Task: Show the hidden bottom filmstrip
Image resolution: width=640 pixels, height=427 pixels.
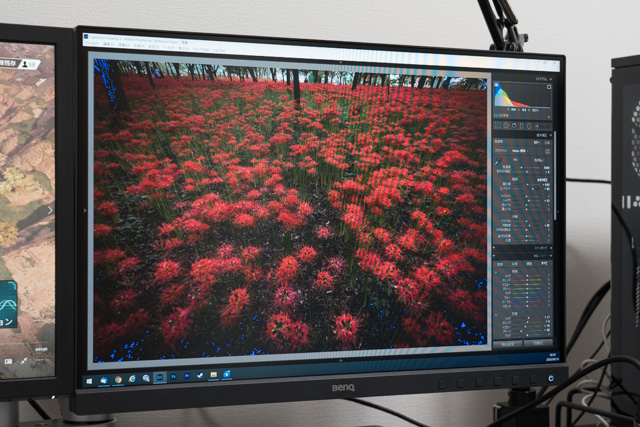Action: [340, 359]
